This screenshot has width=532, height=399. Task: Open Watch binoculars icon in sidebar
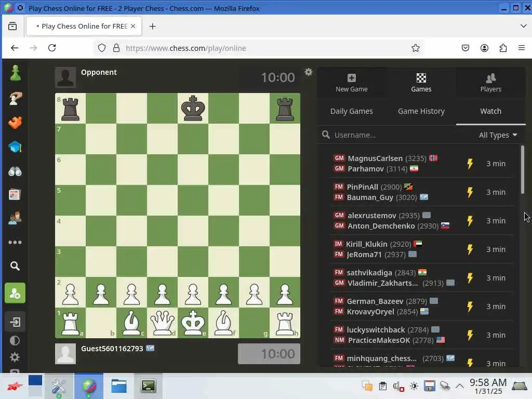pos(15,171)
